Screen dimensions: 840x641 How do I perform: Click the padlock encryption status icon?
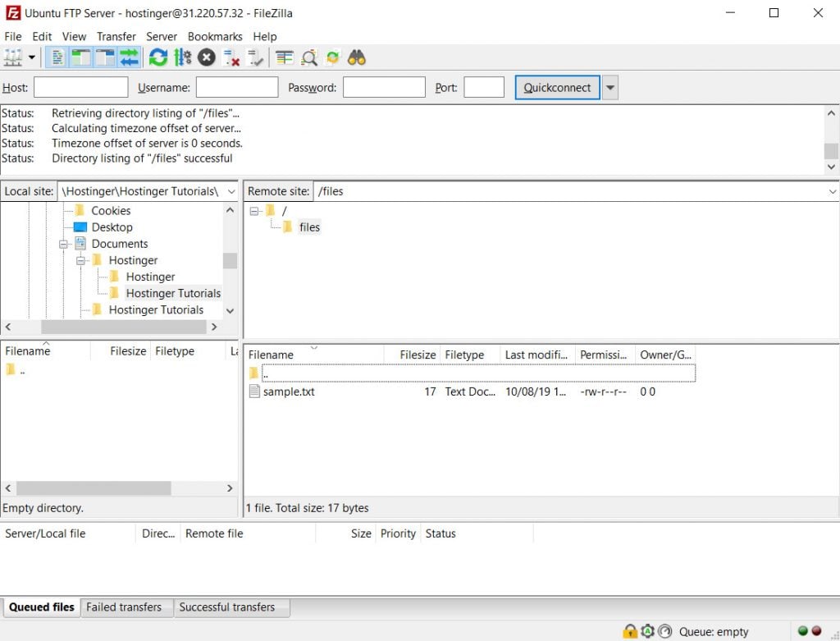(630, 631)
